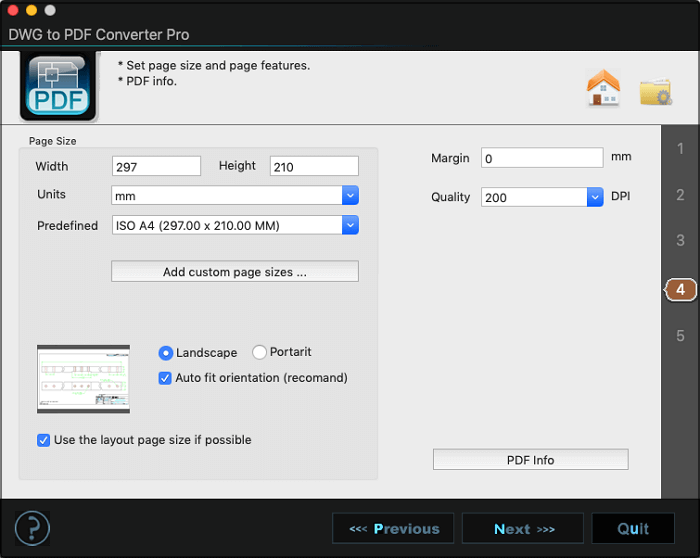The height and width of the screenshot is (558, 700).
Task: Expand the Quality DPI combo box arrow
Action: [x=595, y=197]
